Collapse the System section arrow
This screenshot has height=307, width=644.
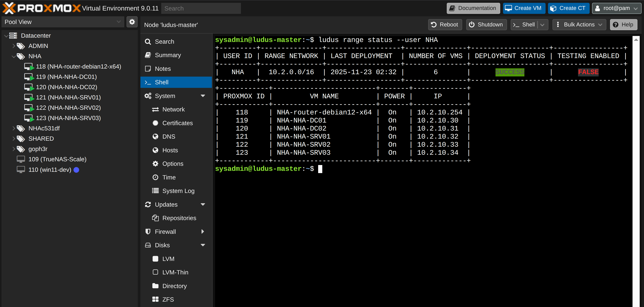coord(203,96)
